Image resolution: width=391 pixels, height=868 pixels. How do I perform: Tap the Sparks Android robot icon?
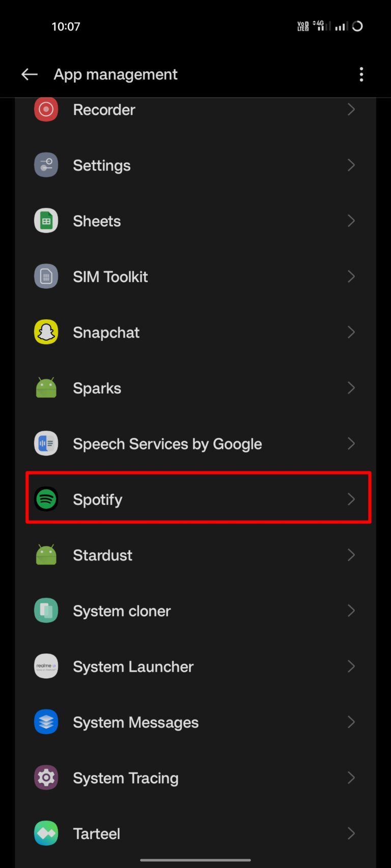[x=46, y=387]
